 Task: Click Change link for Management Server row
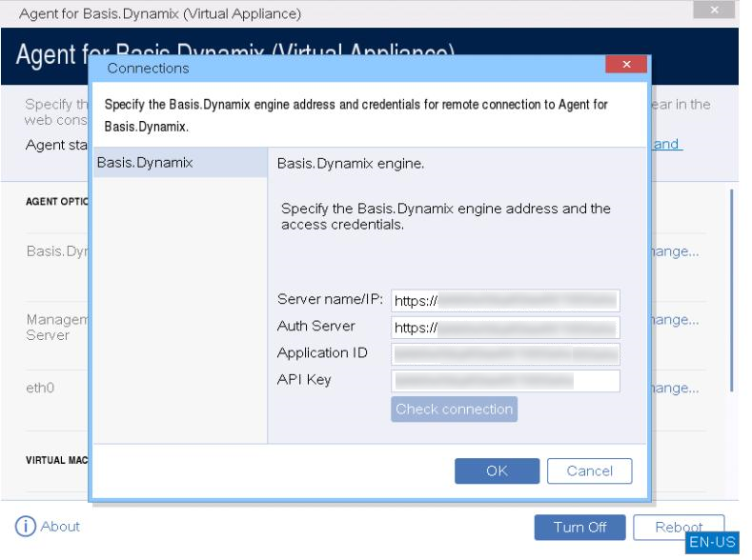[675, 319]
